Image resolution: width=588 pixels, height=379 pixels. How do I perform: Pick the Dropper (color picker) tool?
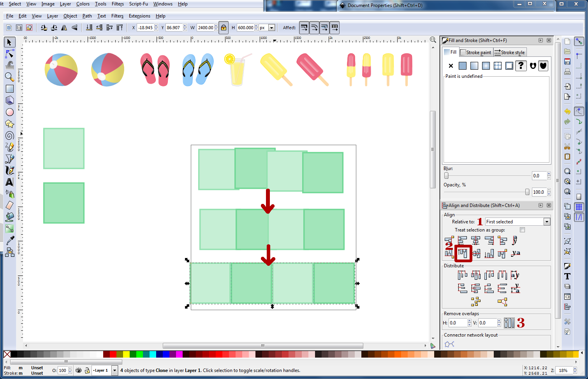(9, 240)
